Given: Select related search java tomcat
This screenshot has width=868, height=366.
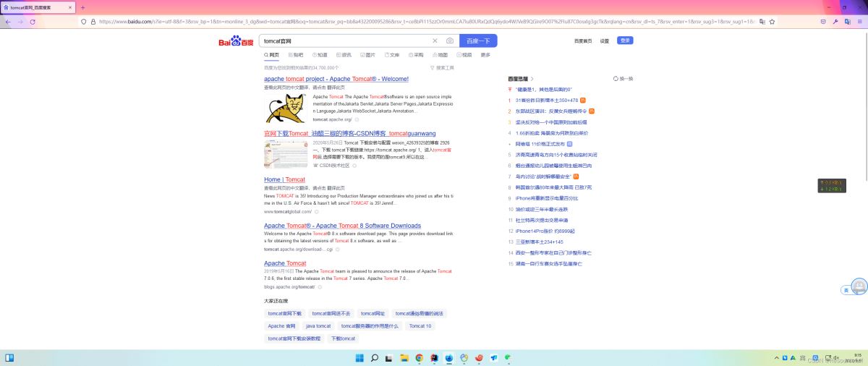Looking at the screenshot, I should [318, 326].
